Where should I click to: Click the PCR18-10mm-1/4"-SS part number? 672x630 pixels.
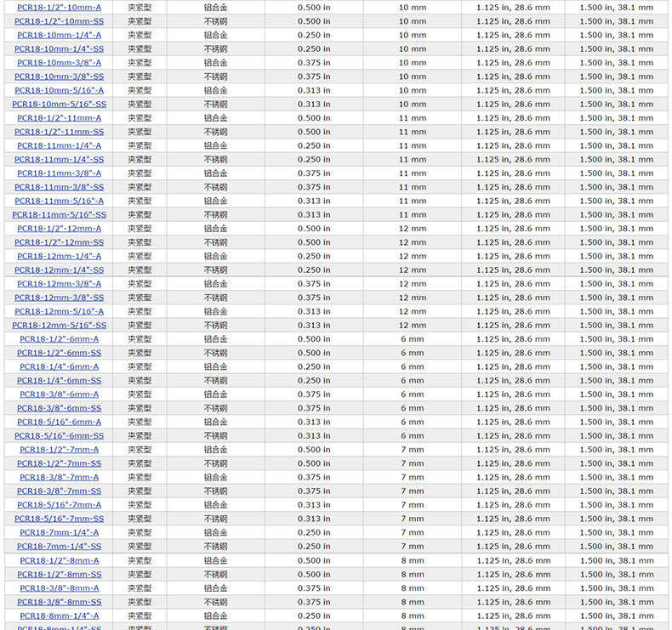[x=59, y=49]
